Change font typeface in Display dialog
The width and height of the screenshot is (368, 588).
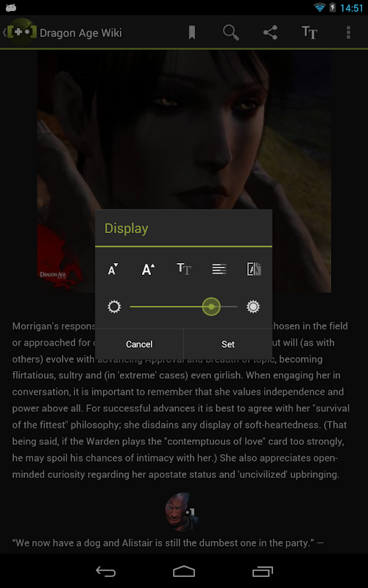[x=183, y=269]
